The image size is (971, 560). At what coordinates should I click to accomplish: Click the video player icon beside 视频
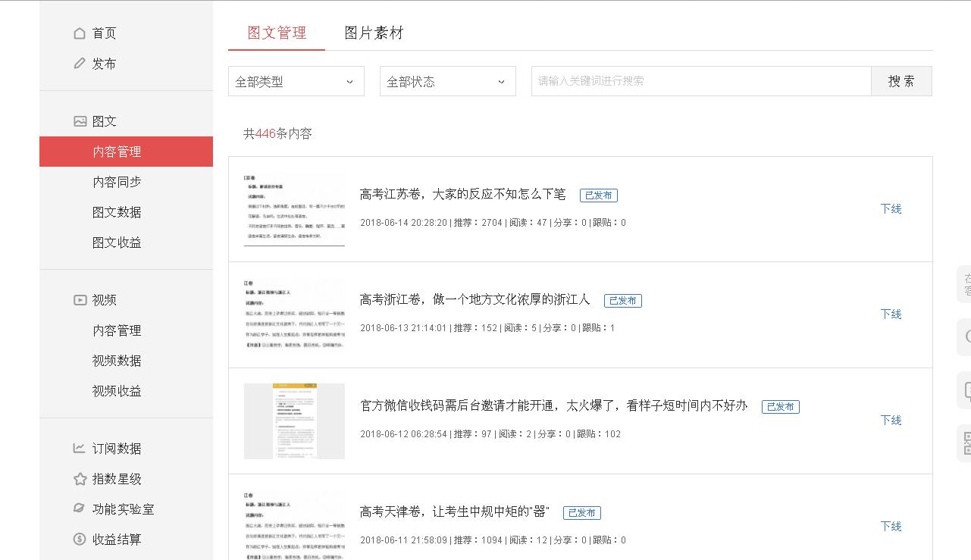pyautogui.click(x=80, y=300)
